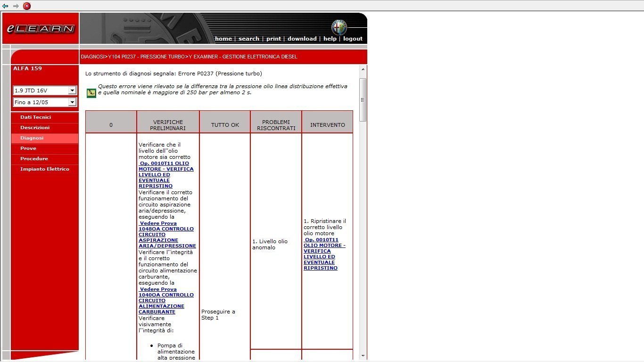This screenshot has width=644, height=362.
Task: Click the red stop icon in the toolbar
Action: (x=27, y=6)
